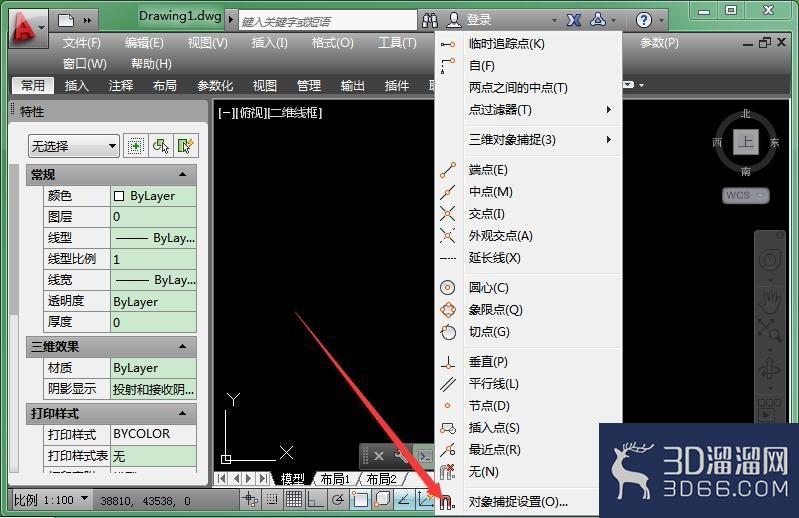
Task: Click the 颜色 ByLayer color swatch value
Action: pyautogui.click(x=153, y=196)
